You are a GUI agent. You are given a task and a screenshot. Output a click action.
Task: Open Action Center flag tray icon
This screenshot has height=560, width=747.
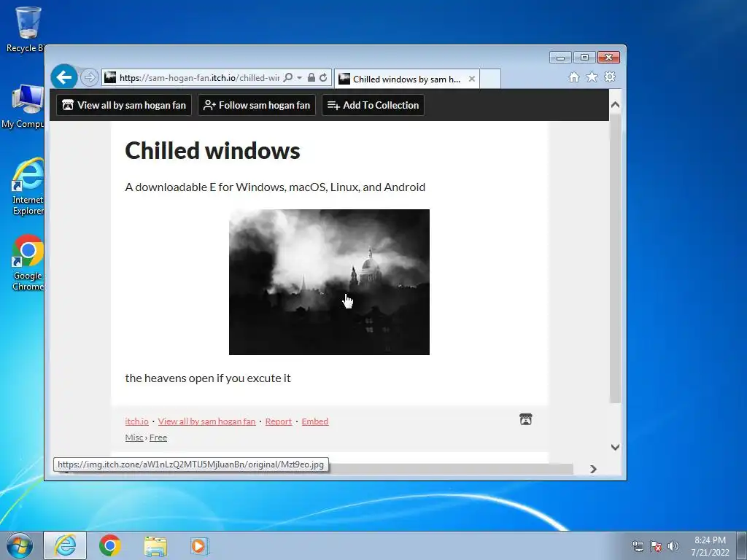(656, 546)
